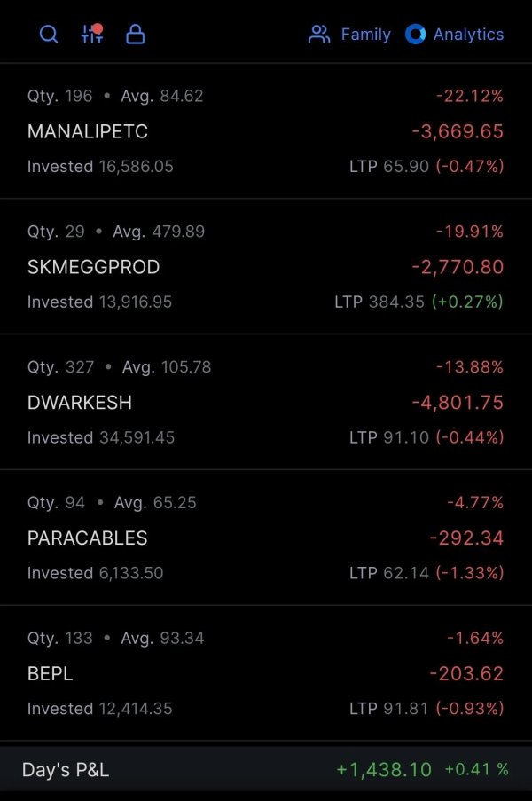
Task: Tap the Analytics donut icon
Action: tap(415, 35)
